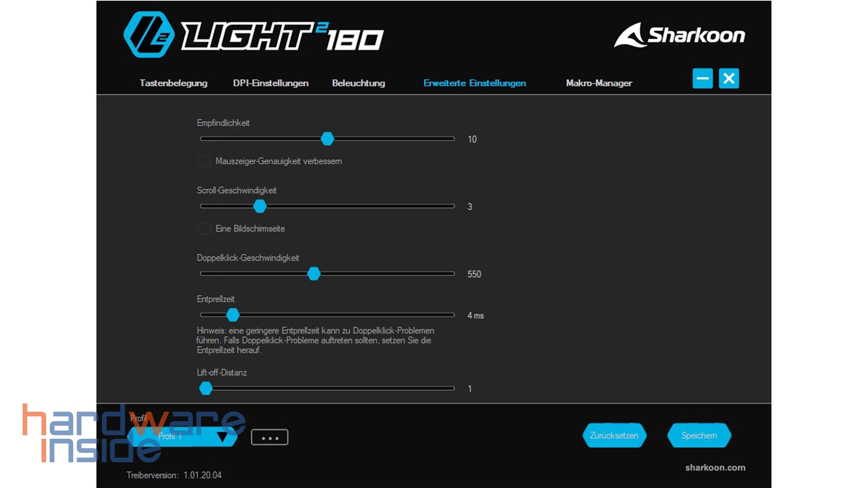Click the Entprellzeit label
Image resolution: width=868 pixels, height=488 pixels.
coord(216,299)
